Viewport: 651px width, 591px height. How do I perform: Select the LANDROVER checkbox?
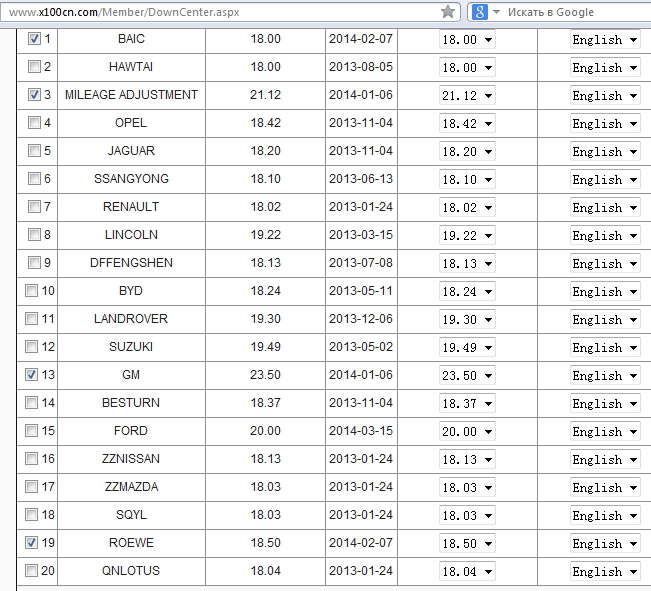(x=31, y=319)
